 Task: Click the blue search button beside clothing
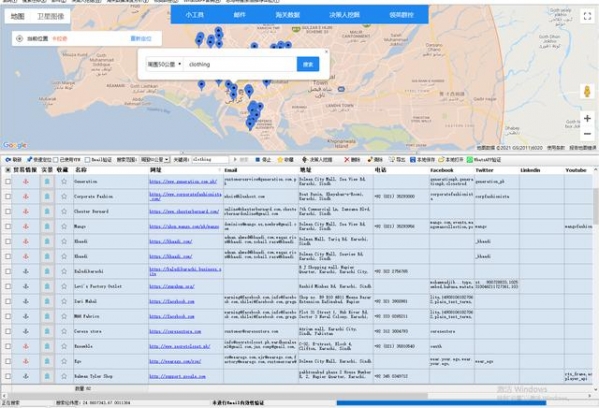point(308,64)
